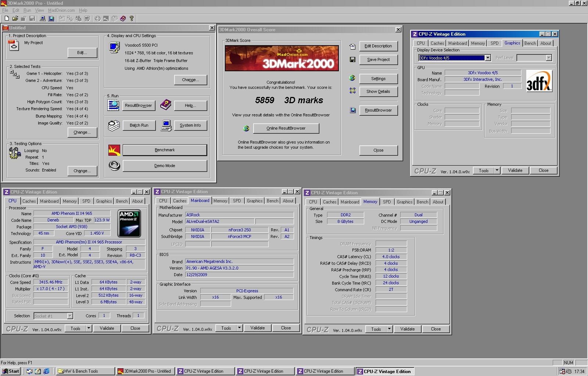The height and width of the screenshot is (376, 588).
Task: Switch to SPD tab in Memory CPU-Z window
Action: [x=387, y=202]
